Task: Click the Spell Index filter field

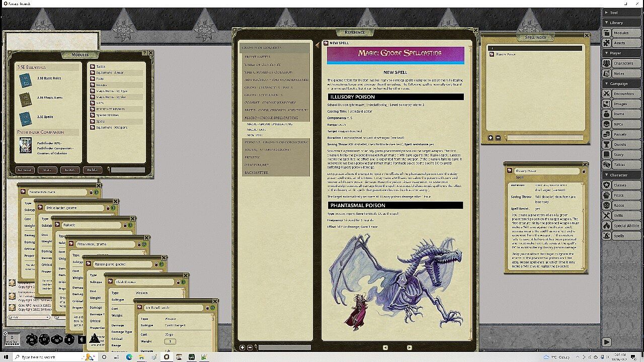Action: (544, 138)
